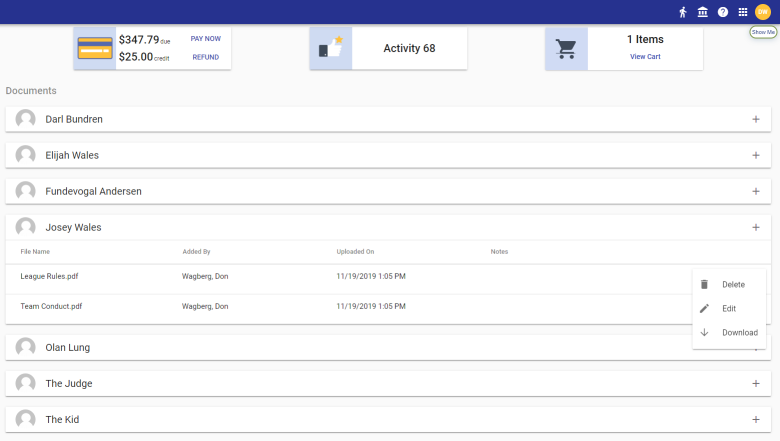Click the shopping cart icon
Image resolution: width=780 pixels, height=441 pixels.
(566, 48)
